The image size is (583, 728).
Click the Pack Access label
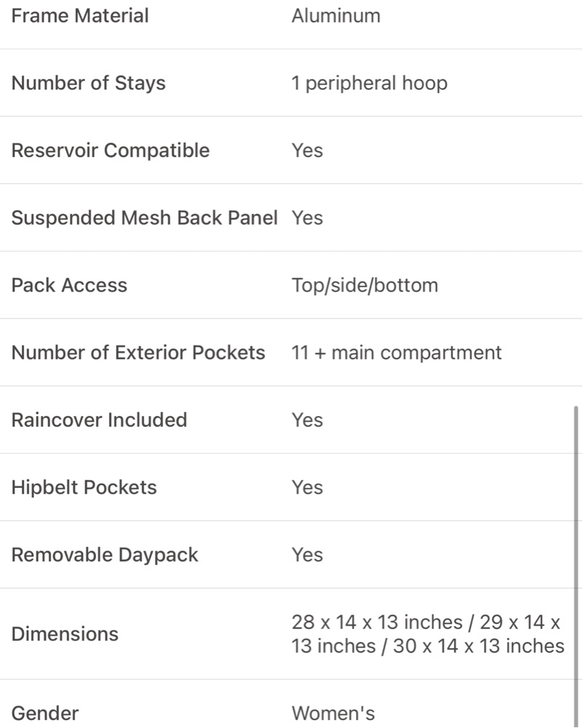tap(69, 285)
